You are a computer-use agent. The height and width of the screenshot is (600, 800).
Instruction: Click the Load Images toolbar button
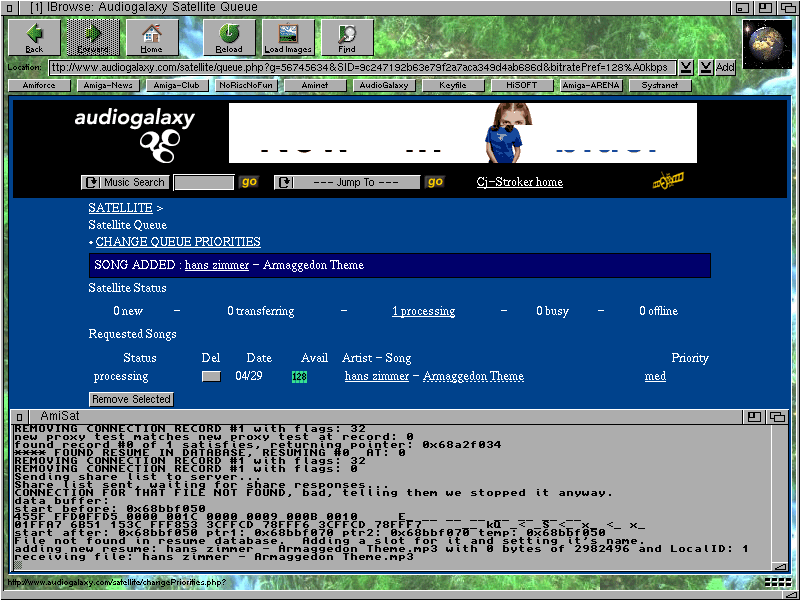tap(288, 37)
